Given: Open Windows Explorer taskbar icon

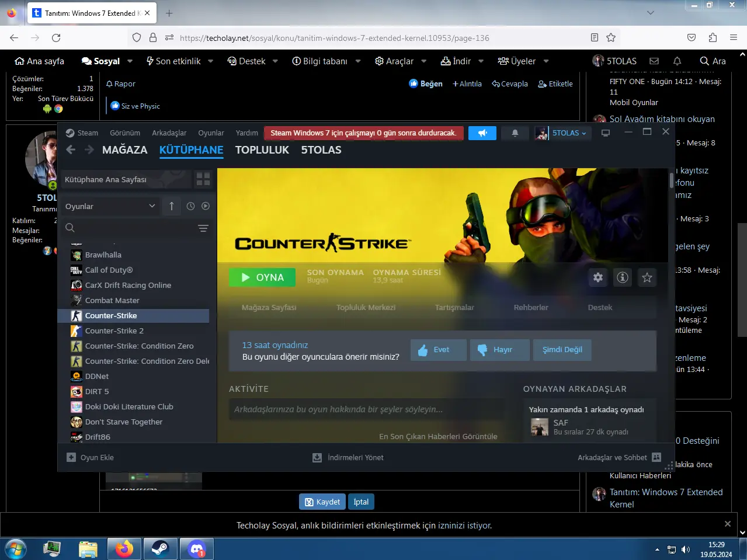Looking at the screenshot, I should [x=88, y=549].
